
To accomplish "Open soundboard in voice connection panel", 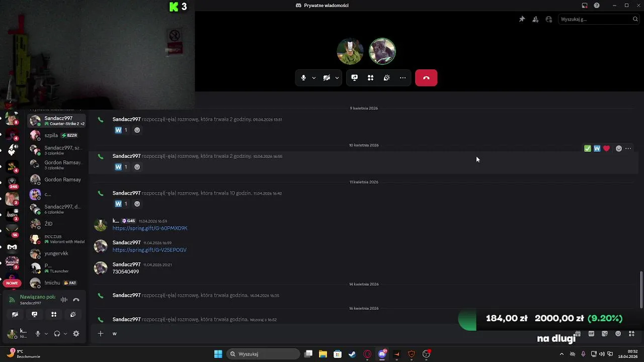I will coord(73,314).
